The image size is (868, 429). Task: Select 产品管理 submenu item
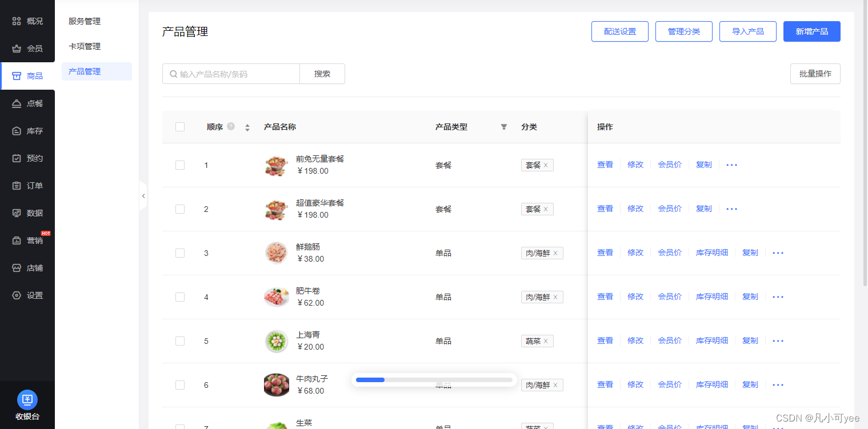tap(97, 71)
